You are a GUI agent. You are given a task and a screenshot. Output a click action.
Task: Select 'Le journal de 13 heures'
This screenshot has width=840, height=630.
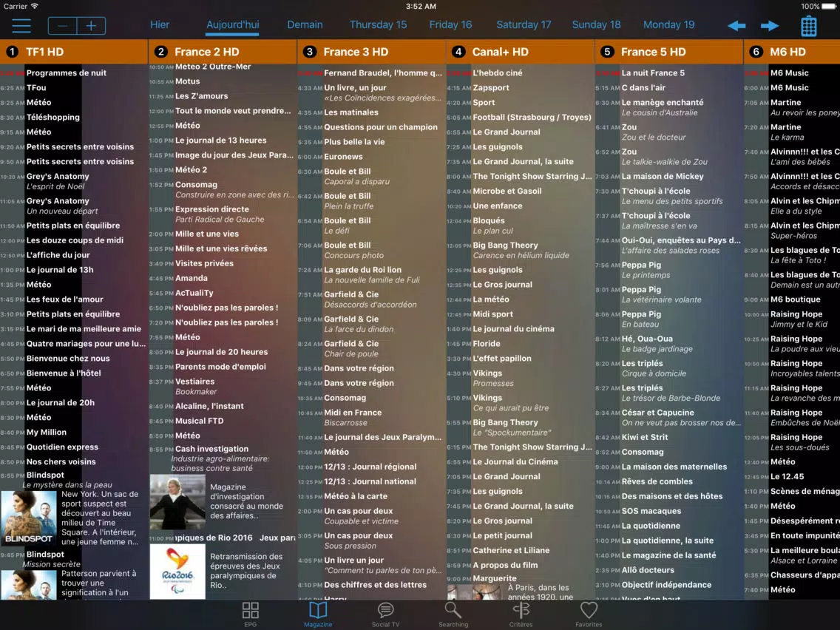click(x=220, y=140)
